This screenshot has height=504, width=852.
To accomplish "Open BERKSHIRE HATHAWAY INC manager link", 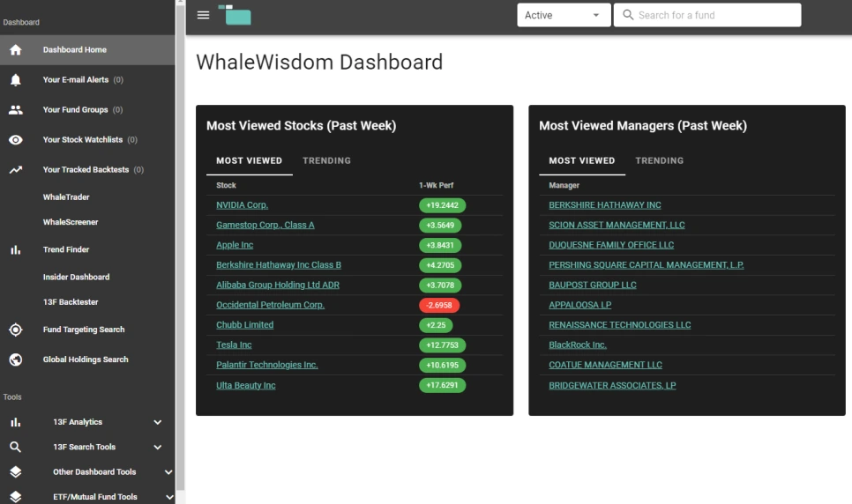I will 605,205.
